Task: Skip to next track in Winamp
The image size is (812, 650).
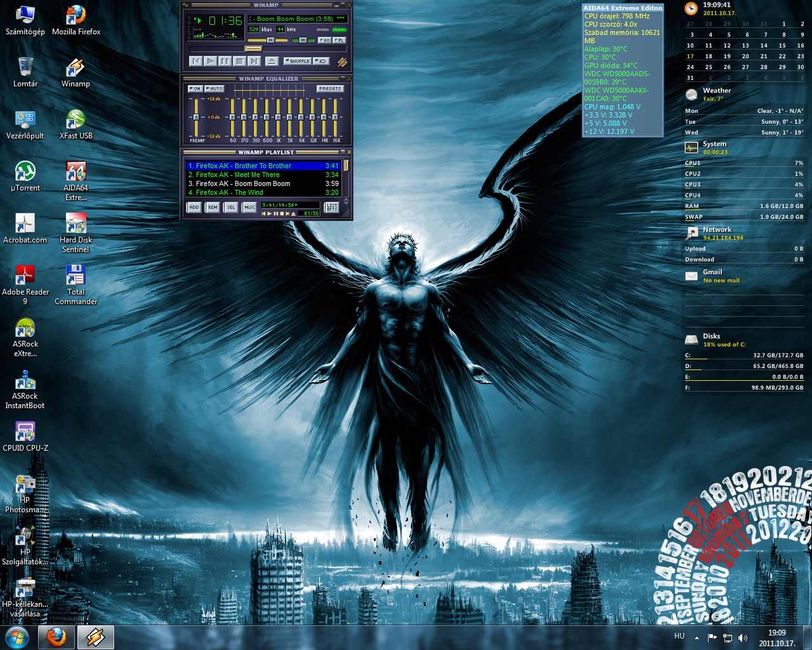Action: click(x=254, y=62)
